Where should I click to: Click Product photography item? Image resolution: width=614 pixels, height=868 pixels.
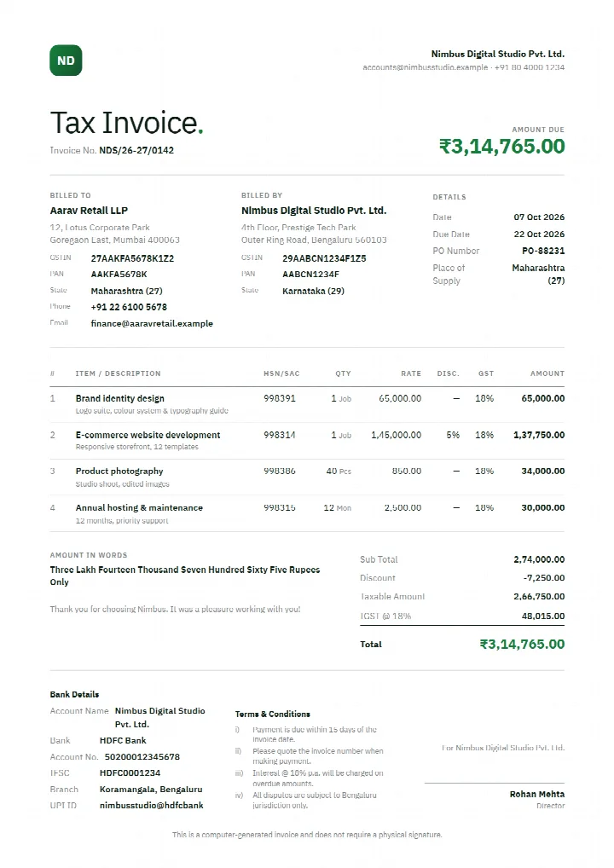(x=119, y=471)
